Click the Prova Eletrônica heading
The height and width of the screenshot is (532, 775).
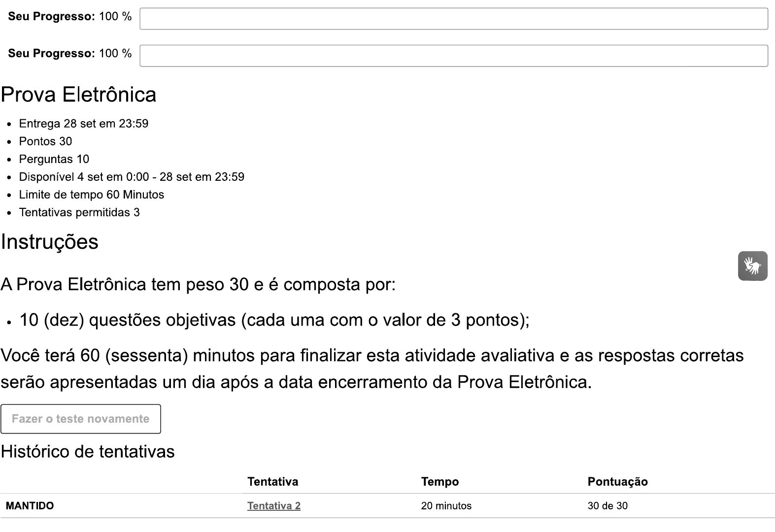click(x=79, y=95)
